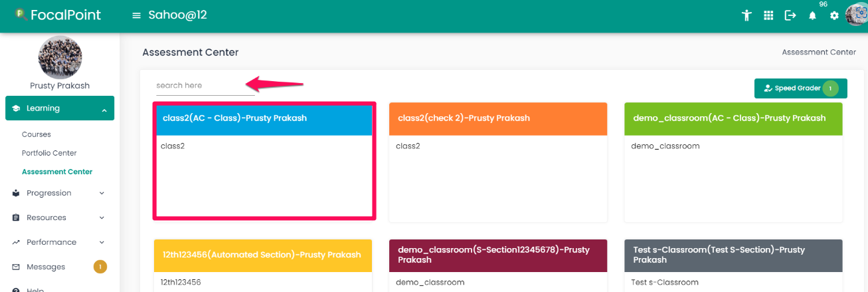
Task: Select the orange class2(check 2) card header
Action: [498, 118]
